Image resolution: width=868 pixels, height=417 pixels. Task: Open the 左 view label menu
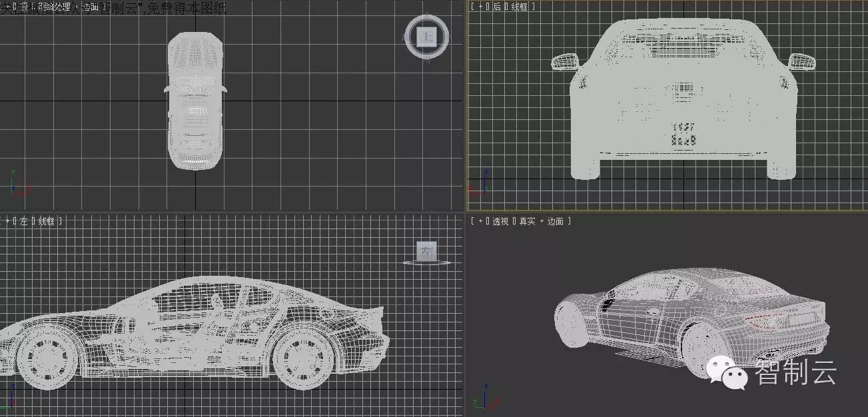(24, 221)
